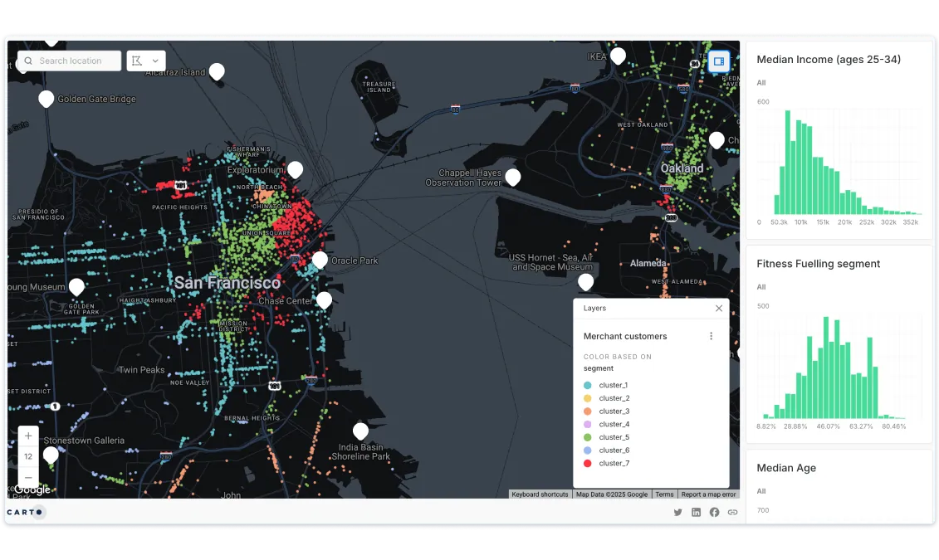Viewport: 939px width, 560px height.
Task: Click the Facebook share icon
Action: point(714,512)
